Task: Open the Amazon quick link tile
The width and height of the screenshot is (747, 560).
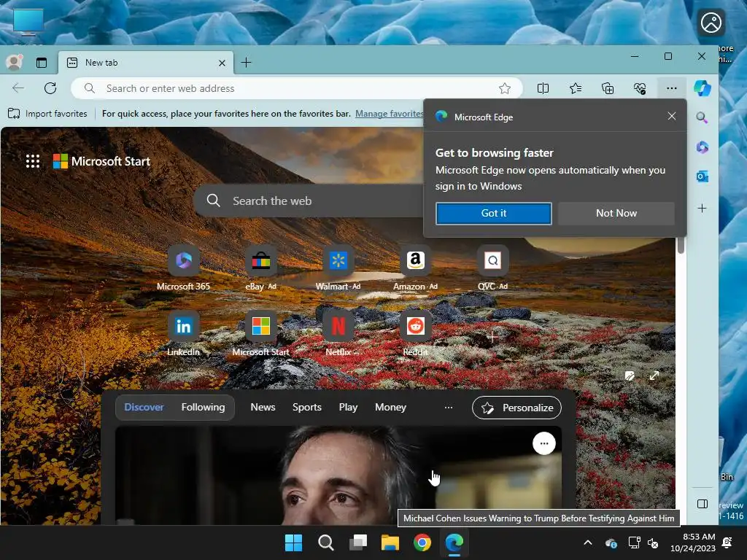Action: click(x=415, y=268)
